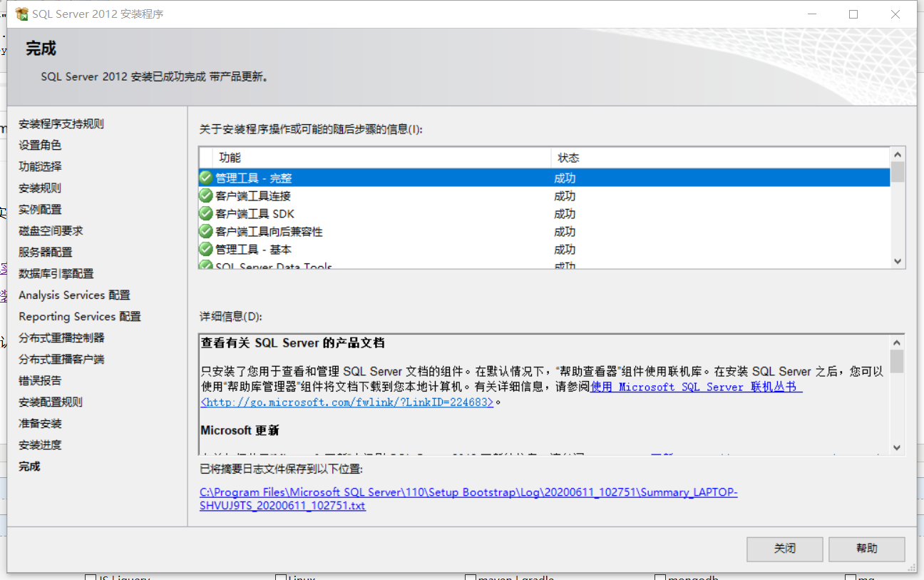Click 成功 status of 客户端工具连接
Image resolution: width=924 pixels, height=580 pixels.
coord(565,195)
